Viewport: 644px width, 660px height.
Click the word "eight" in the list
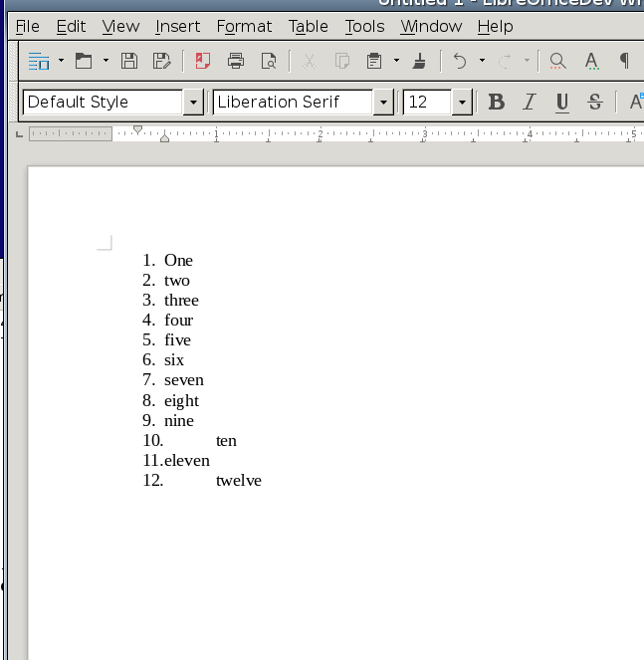[x=181, y=401]
